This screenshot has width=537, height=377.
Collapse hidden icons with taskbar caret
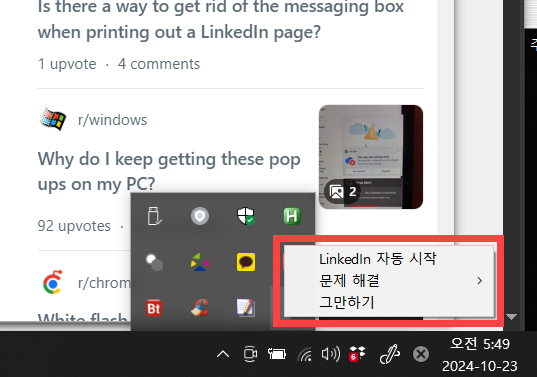(223, 354)
